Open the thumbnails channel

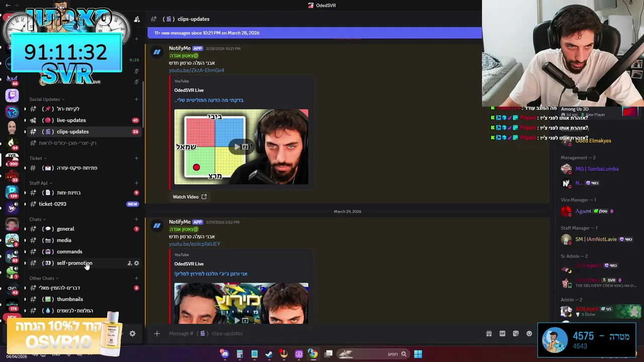pos(84,299)
